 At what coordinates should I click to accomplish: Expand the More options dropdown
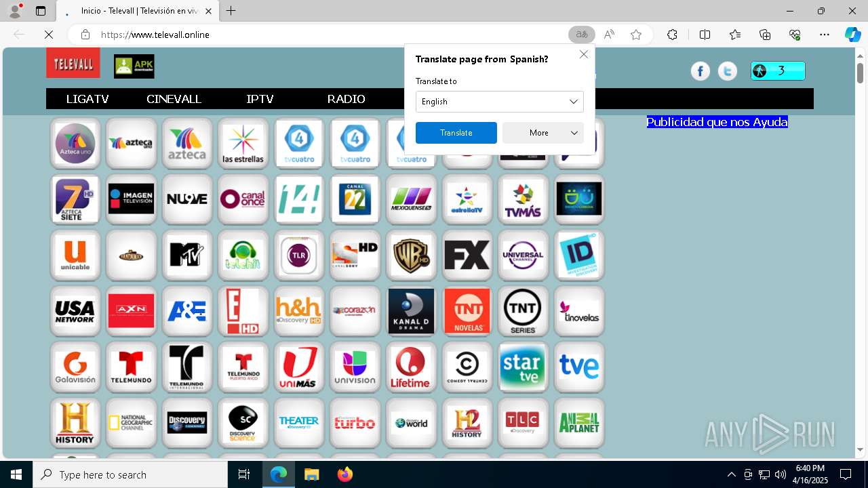(543, 133)
